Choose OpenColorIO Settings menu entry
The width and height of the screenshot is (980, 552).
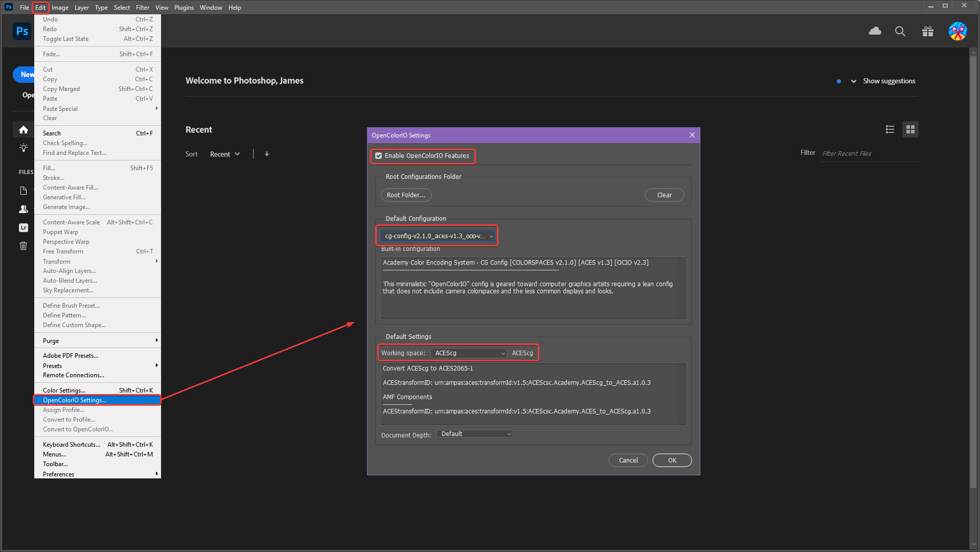coord(97,400)
